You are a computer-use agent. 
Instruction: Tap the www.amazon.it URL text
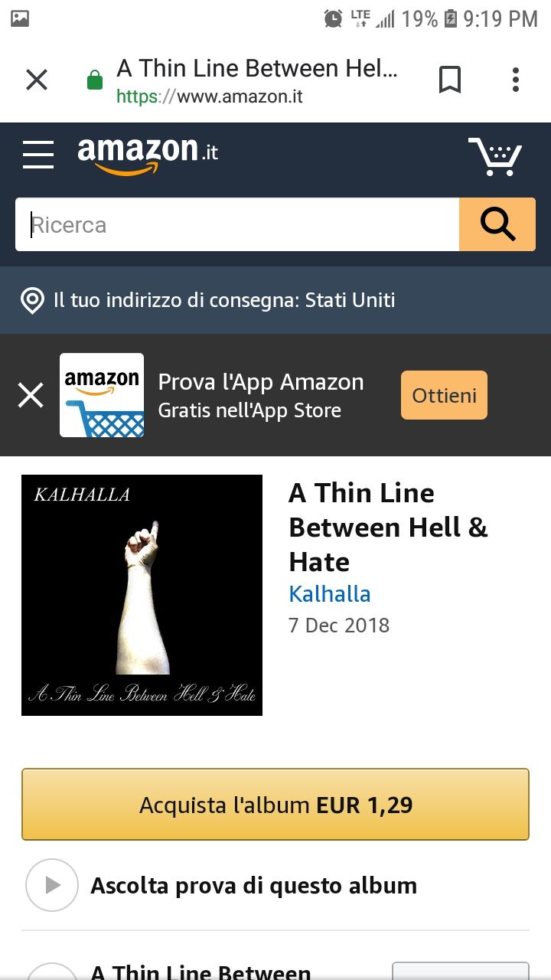[x=210, y=97]
